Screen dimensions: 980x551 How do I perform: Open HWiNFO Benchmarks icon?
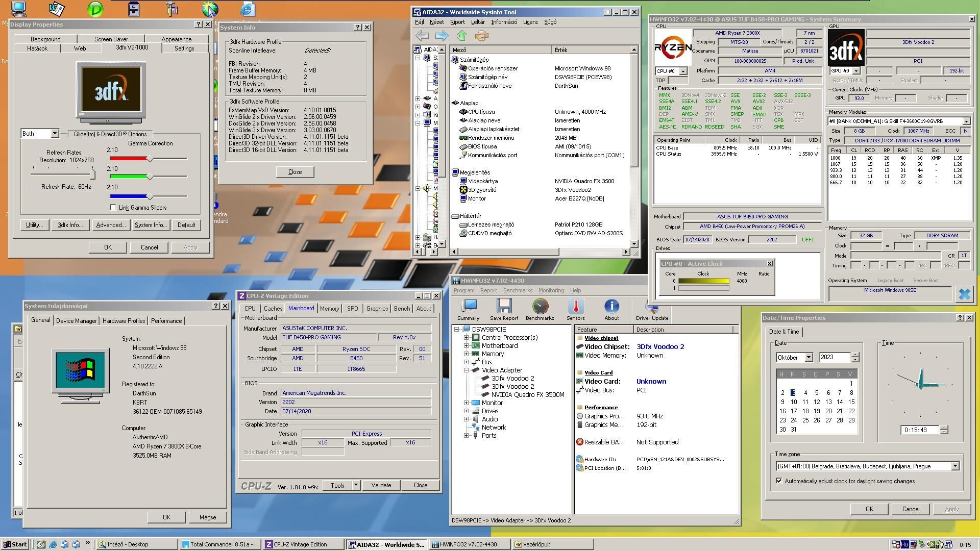point(540,310)
